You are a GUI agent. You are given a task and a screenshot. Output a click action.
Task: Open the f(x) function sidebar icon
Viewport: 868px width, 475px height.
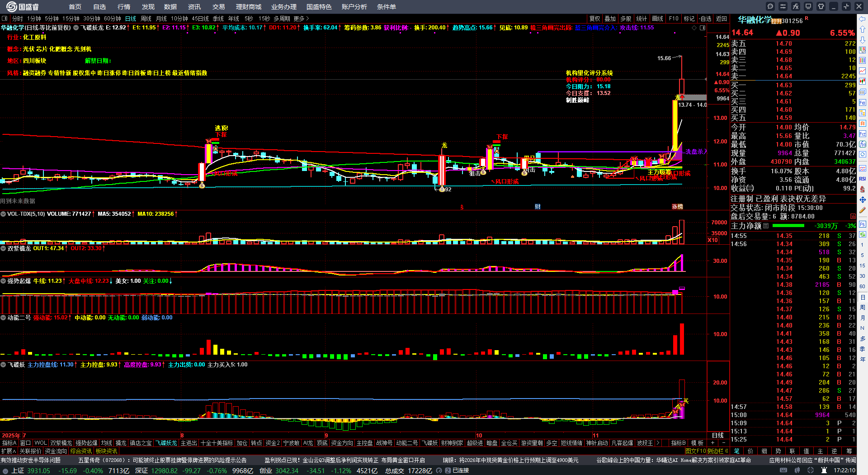click(863, 144)
